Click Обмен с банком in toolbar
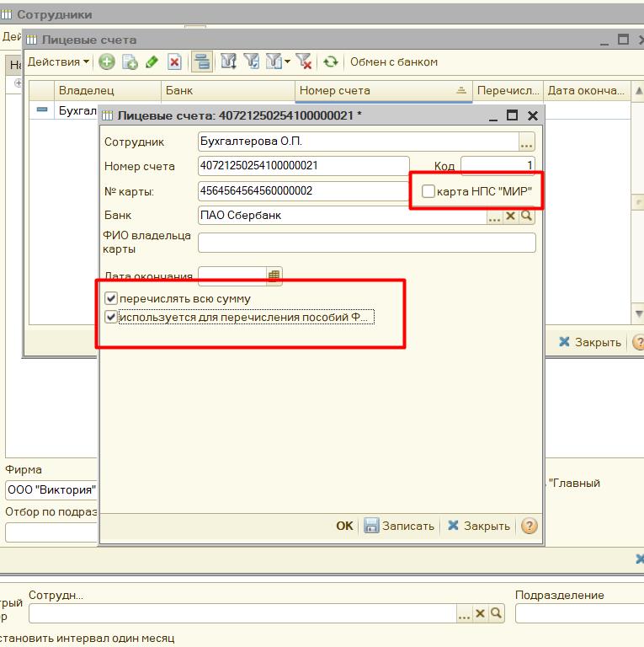 click(393, 61)
